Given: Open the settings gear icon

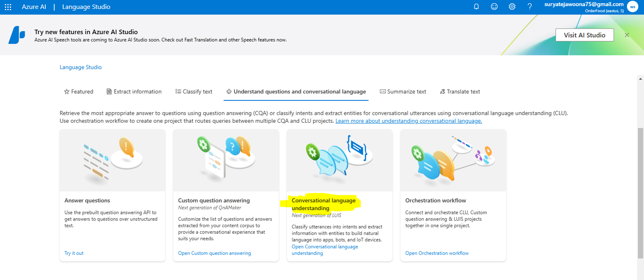Looking at the screenshot, I should (x=512, y=7).
